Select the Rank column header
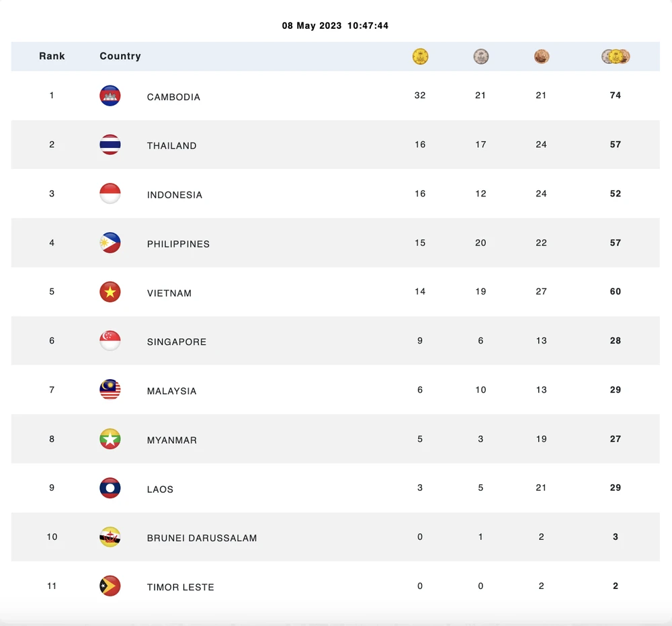 [52, 56]
